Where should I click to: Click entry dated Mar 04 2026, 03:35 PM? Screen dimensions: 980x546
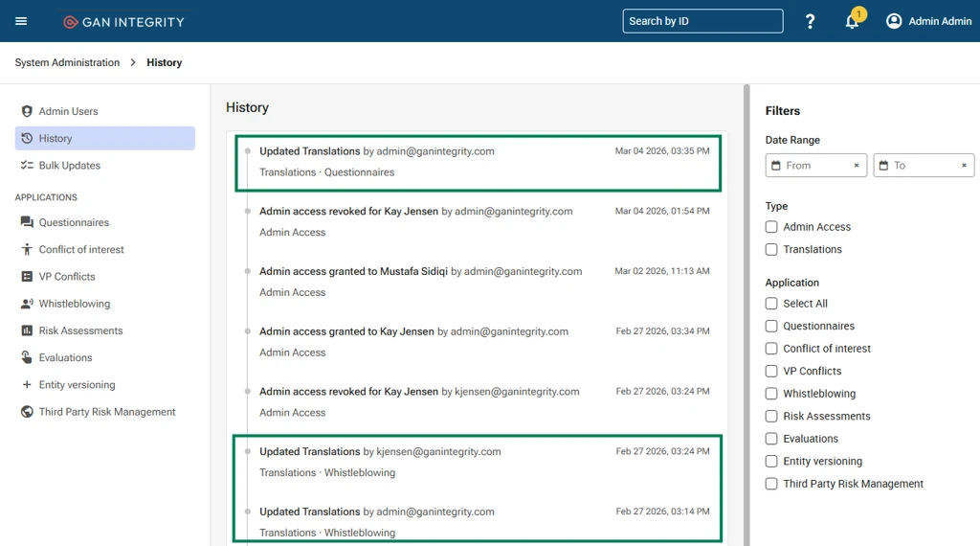[x=479, y=163]
